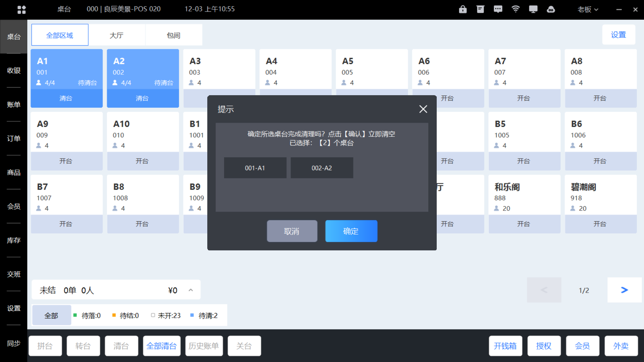Go to next page of tables

[x=624, y=290]
